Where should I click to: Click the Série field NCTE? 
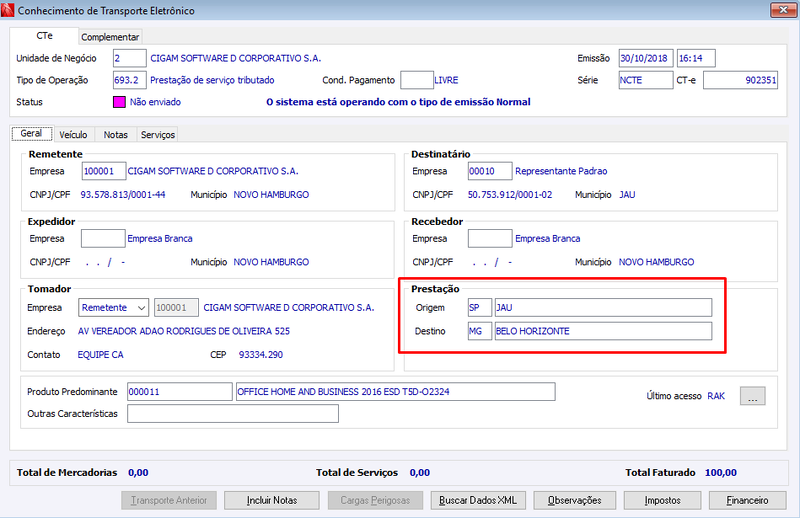click(646, 80)
